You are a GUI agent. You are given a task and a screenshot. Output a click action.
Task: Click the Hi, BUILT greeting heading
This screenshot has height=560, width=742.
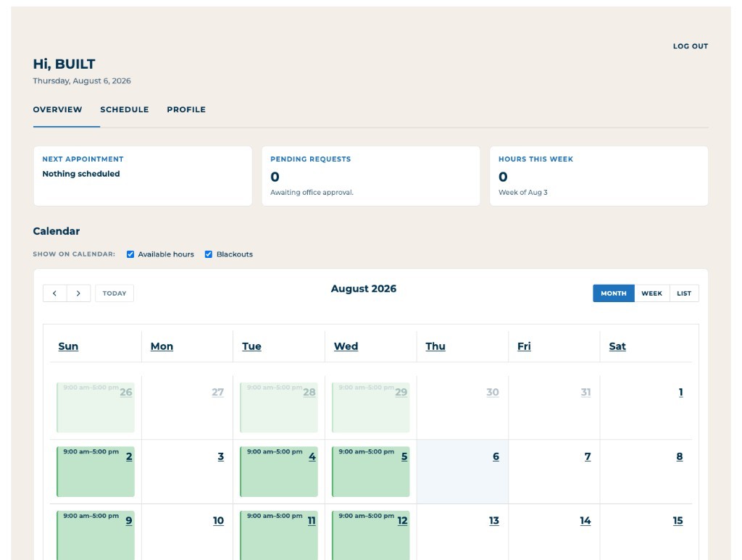[x=64, y=64]
